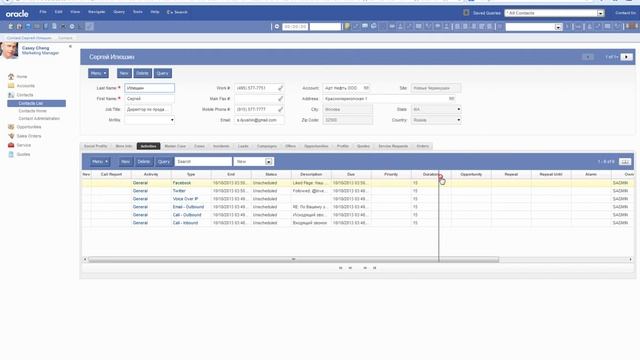
Task: Click the horizontal scrollbar thumb under grid
Action: 293,260
